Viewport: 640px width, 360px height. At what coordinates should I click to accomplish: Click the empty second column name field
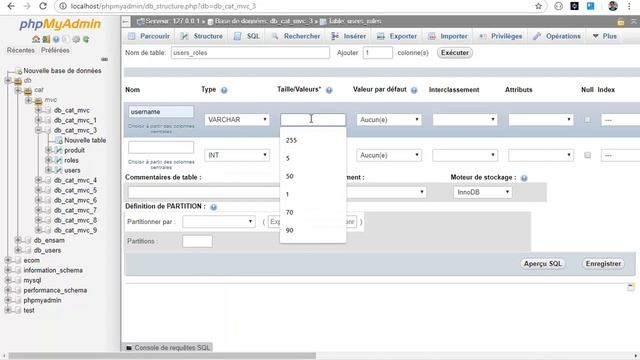pos(161,147)
